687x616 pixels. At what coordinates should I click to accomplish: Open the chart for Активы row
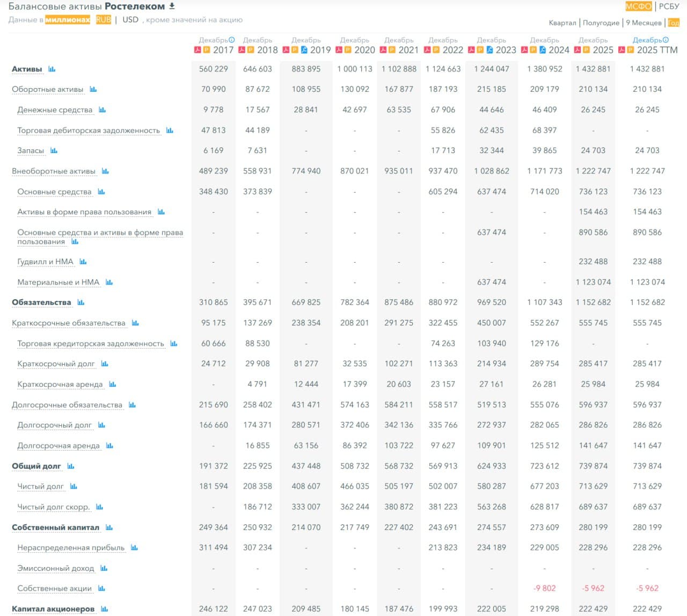(x=52, y=69)
